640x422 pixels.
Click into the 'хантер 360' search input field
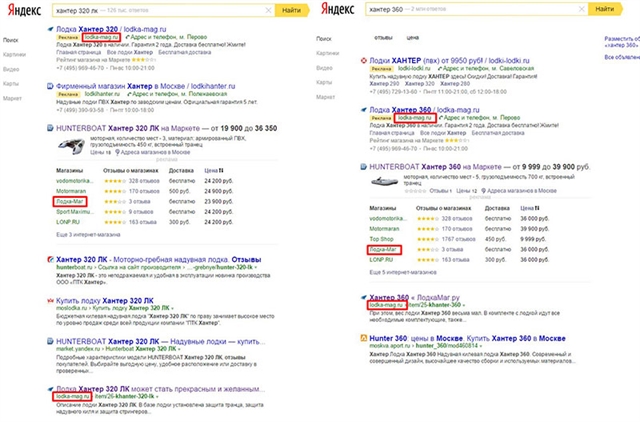click(450, 10)
